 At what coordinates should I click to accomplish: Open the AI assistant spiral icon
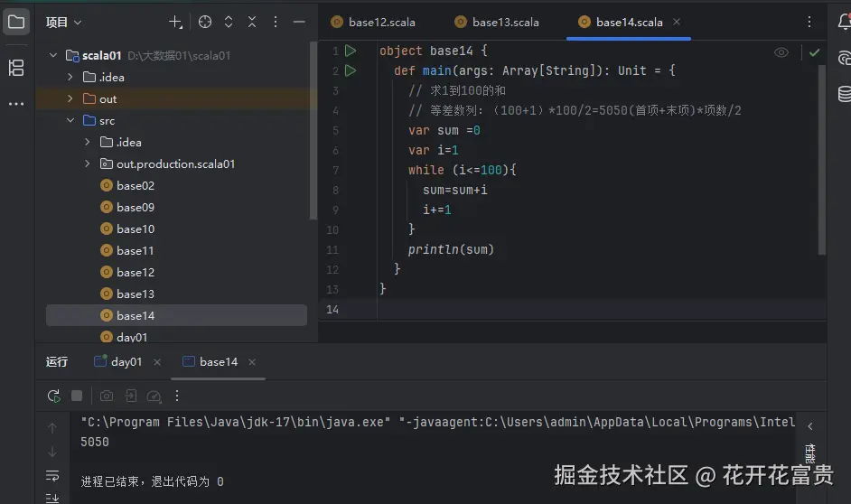(x=845, y=58)
